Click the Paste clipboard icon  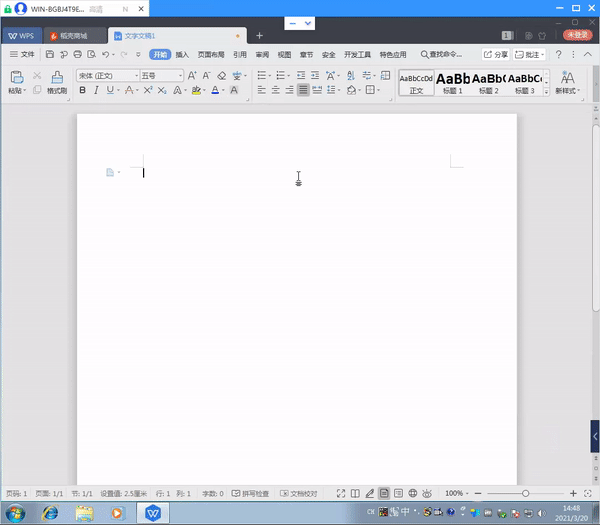(x=16, y=77)
